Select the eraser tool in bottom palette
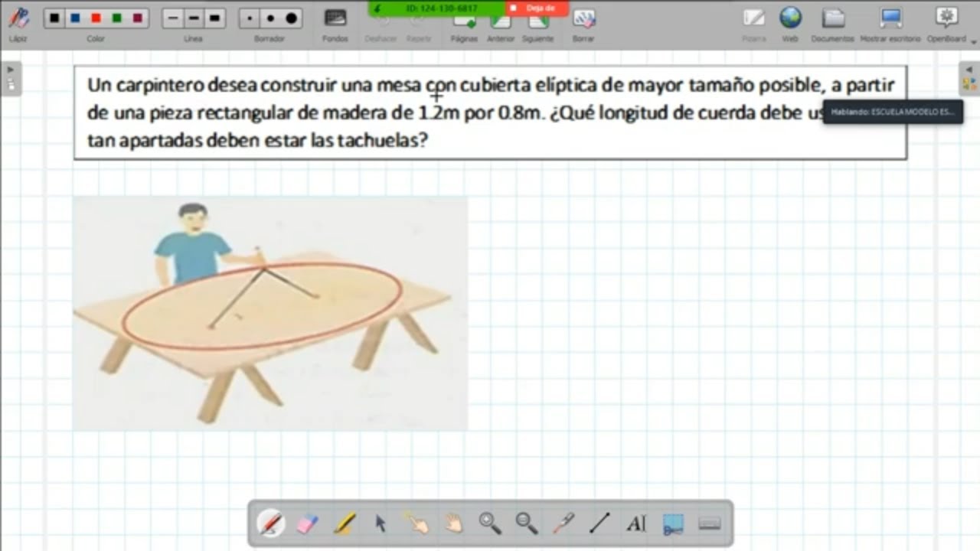This screenshot has height=551, width=980. point(306,523)
